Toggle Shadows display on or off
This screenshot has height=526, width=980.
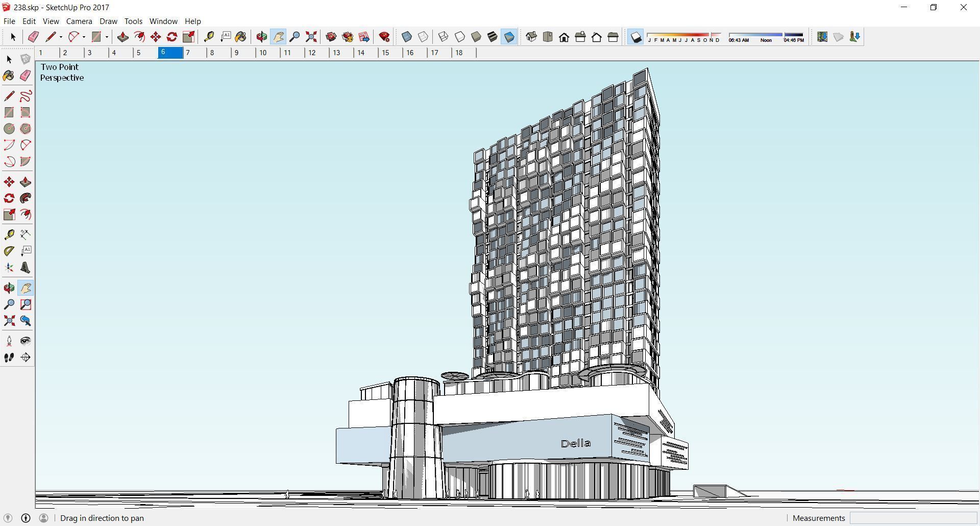tap(635, 37)
